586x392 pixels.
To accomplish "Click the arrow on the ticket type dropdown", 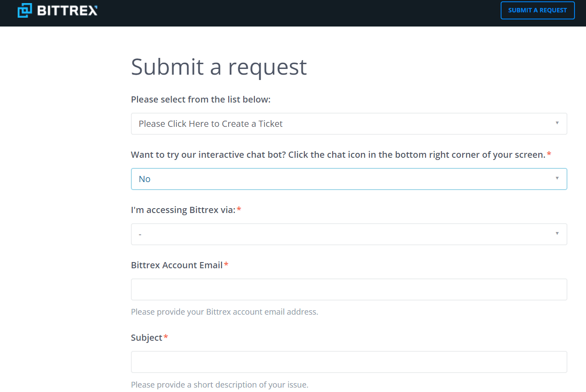I will [557, 123].
